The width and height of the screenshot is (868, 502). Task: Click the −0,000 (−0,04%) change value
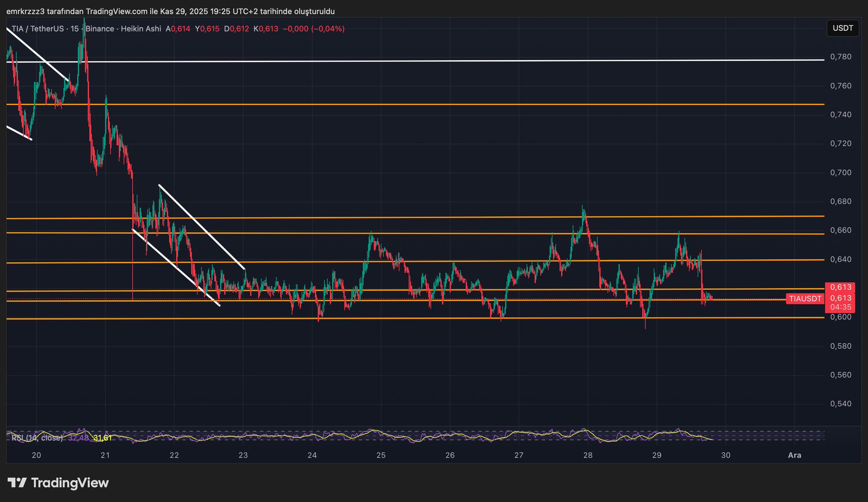coord(313,29)
